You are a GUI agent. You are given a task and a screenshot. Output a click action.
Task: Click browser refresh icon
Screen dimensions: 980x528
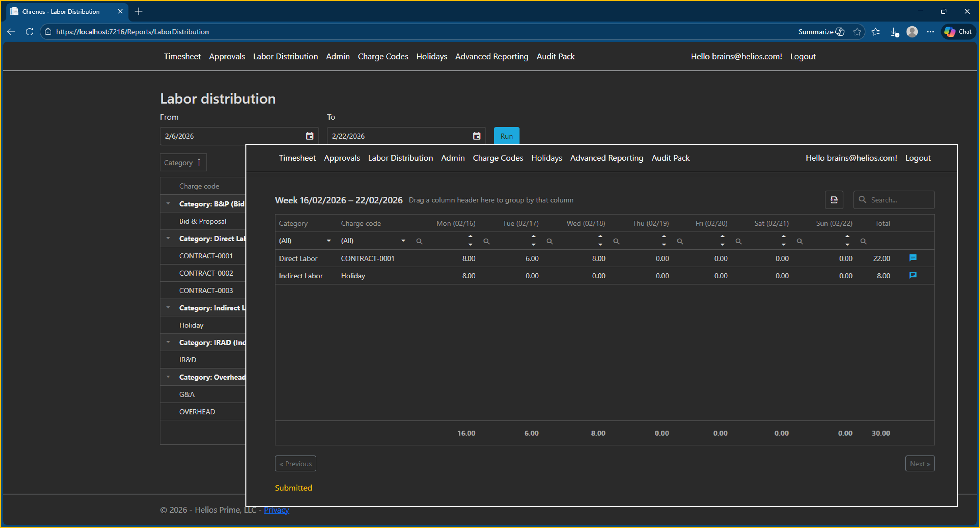click(29, 32)
